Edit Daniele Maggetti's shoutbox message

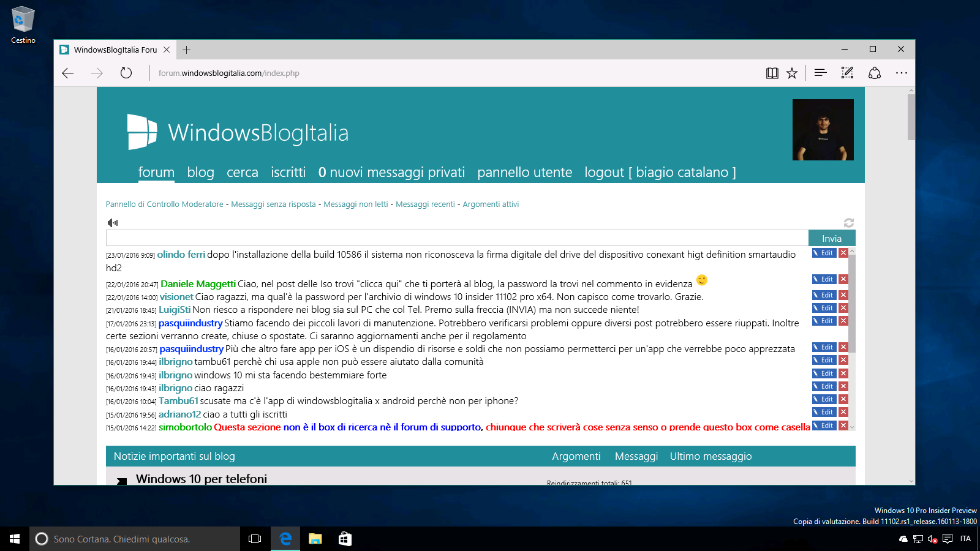(x=824, y=279)
